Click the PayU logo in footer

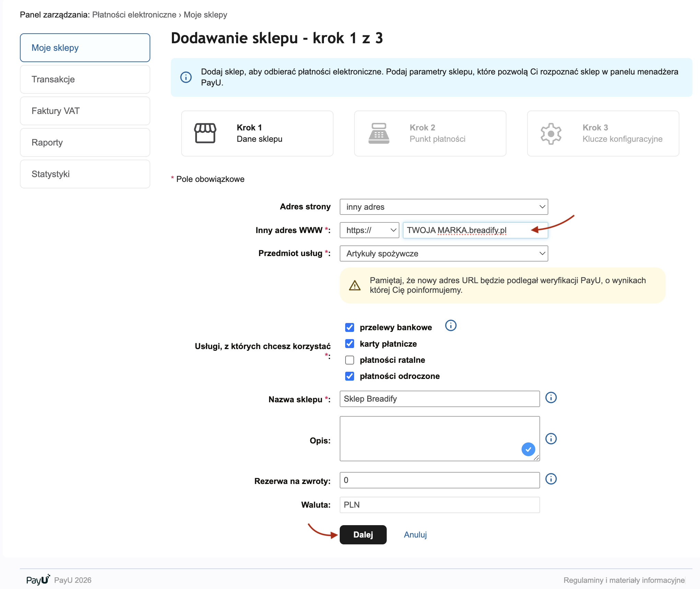tap(38, 580)
